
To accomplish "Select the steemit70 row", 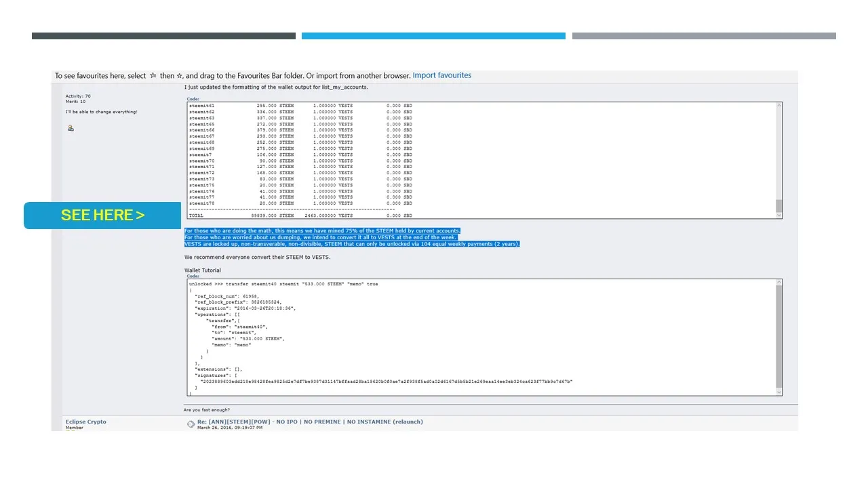I will pos(300,161).
